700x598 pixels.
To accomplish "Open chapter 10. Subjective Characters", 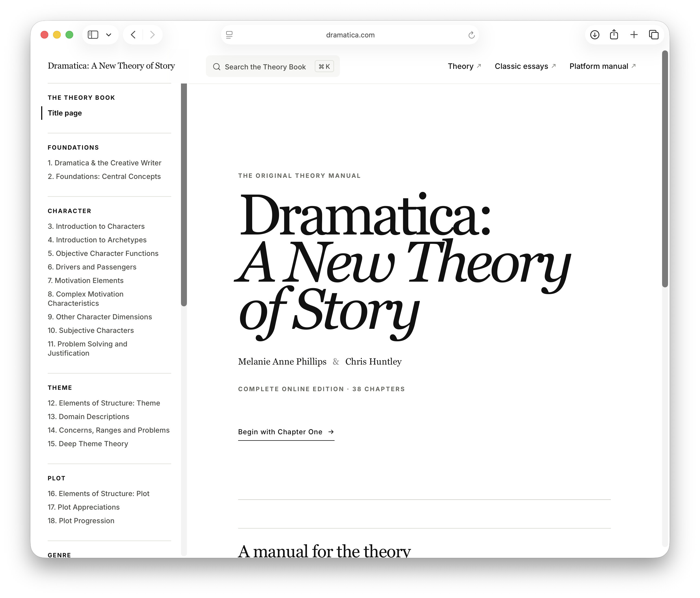I will pos(90,330).
